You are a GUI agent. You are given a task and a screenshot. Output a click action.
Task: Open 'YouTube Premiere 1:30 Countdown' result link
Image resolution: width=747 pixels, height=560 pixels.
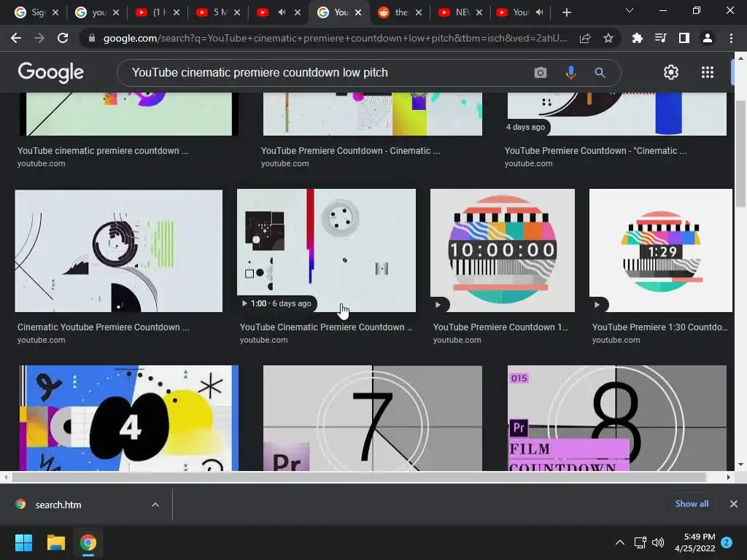[659, 327]
